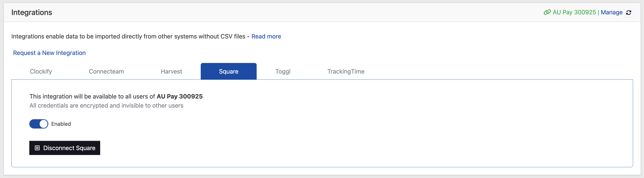Click the Integrations enable data description sentence
The image size is (644, 178).
tap(128, 36)
